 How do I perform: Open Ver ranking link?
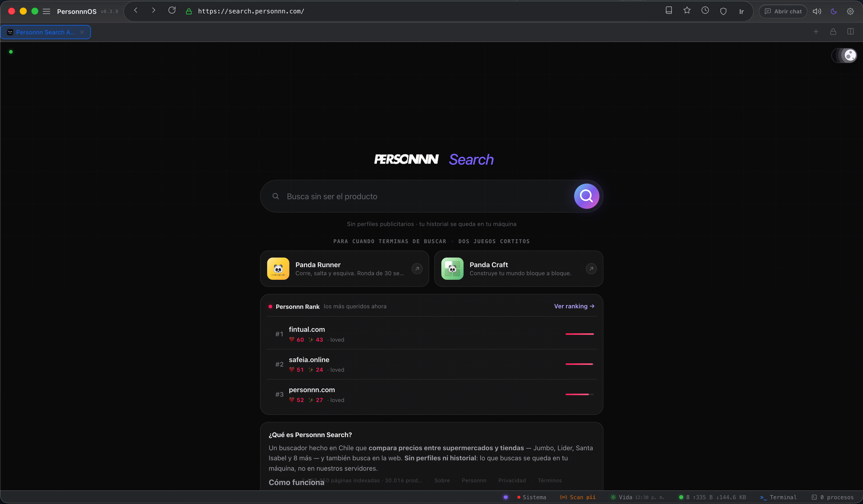[x=574, y=306]
